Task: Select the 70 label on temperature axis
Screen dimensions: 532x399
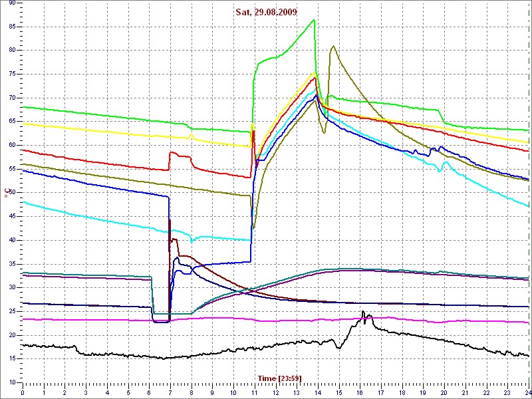Action: [x=11, y=98]
